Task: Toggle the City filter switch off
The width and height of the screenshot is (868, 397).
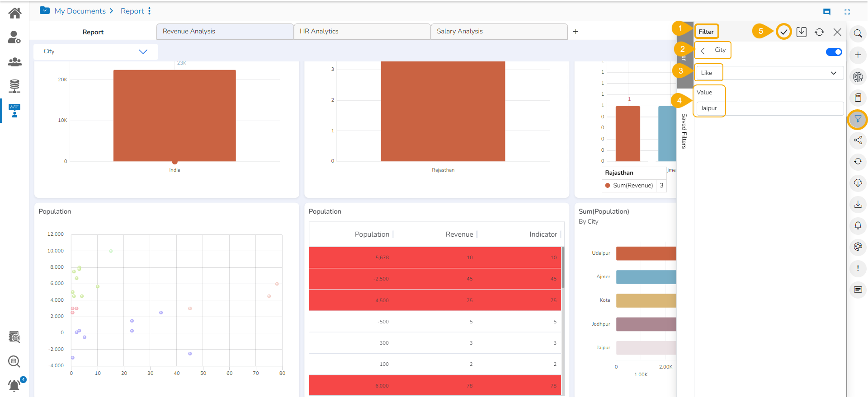Action: (x=834, y=52)
